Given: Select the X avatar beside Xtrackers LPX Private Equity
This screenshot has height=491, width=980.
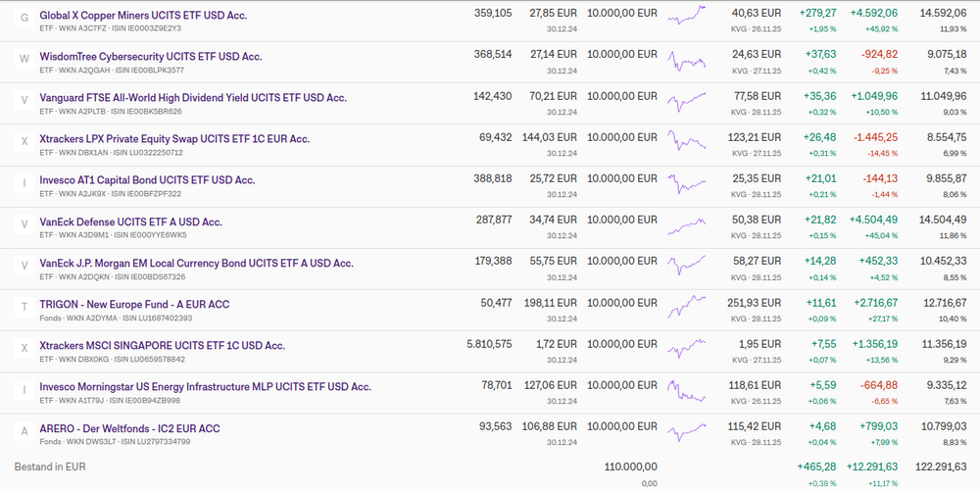Looking at the screenshot, I should tap(24, 143).
